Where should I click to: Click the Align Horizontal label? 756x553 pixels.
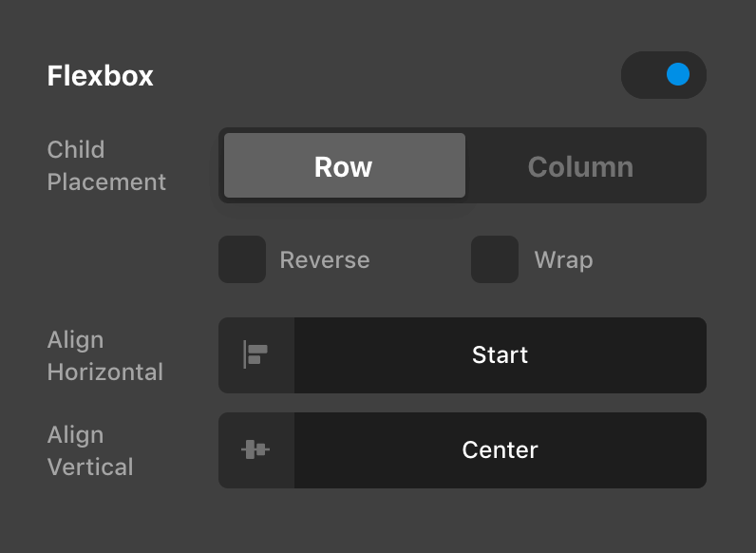[104, 355]
